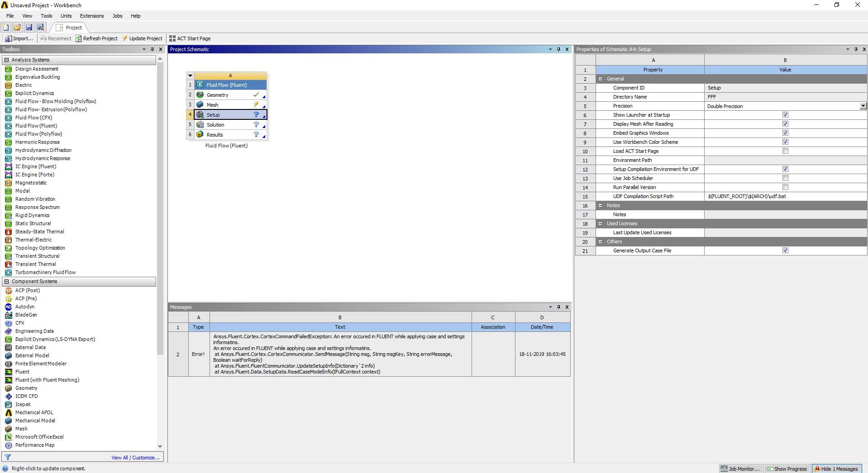Image resolution: width=868 pixels, height=473 pixels.
Task: Collapse the General properties section
Action: tap(601, 79)
